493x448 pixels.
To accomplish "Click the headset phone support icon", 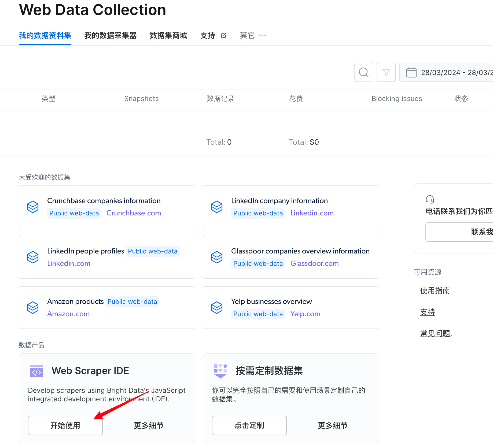I will point(430,199).
